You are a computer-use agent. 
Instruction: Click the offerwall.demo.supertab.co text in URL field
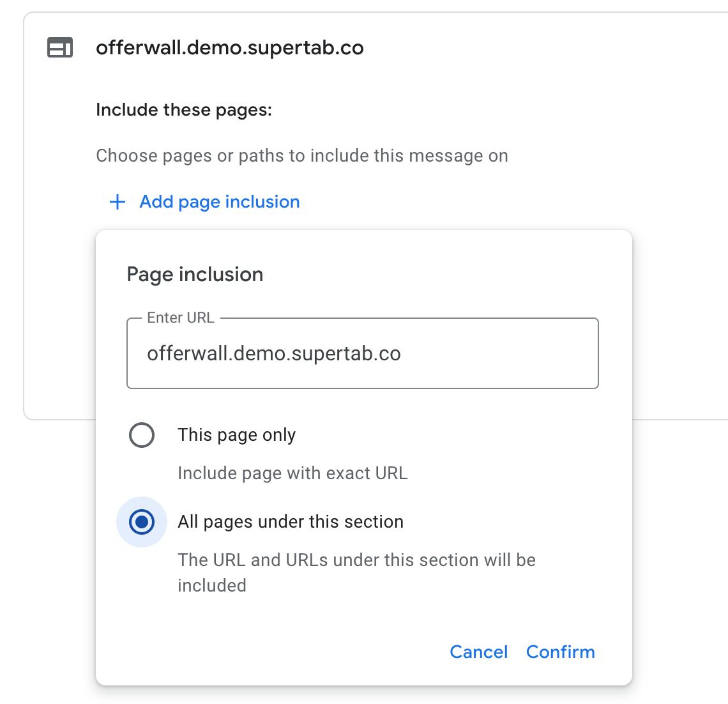[274, 354]
